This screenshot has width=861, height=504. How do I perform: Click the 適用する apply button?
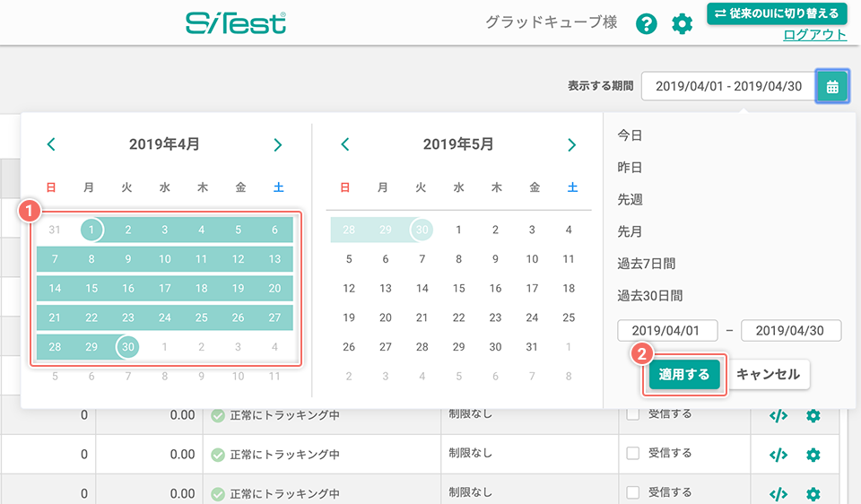pyautogui.click(x=684, y=375)
